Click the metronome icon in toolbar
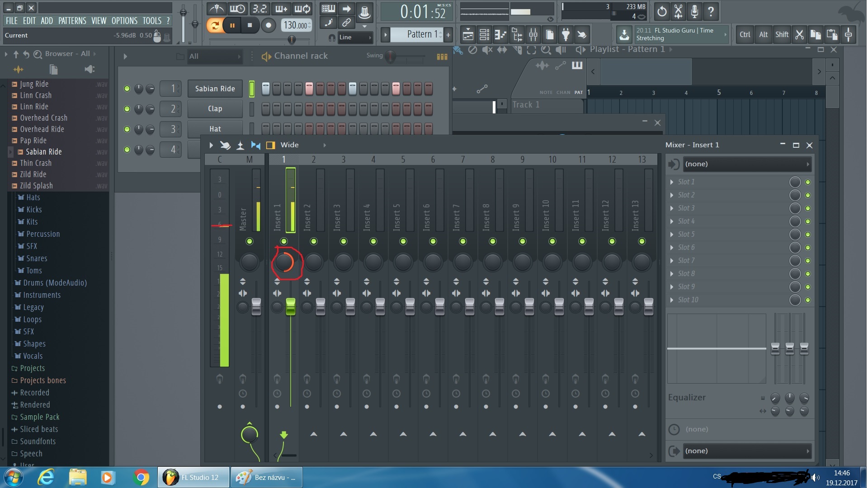The width and height of the screenshot is (868, 488). point(217,9)
